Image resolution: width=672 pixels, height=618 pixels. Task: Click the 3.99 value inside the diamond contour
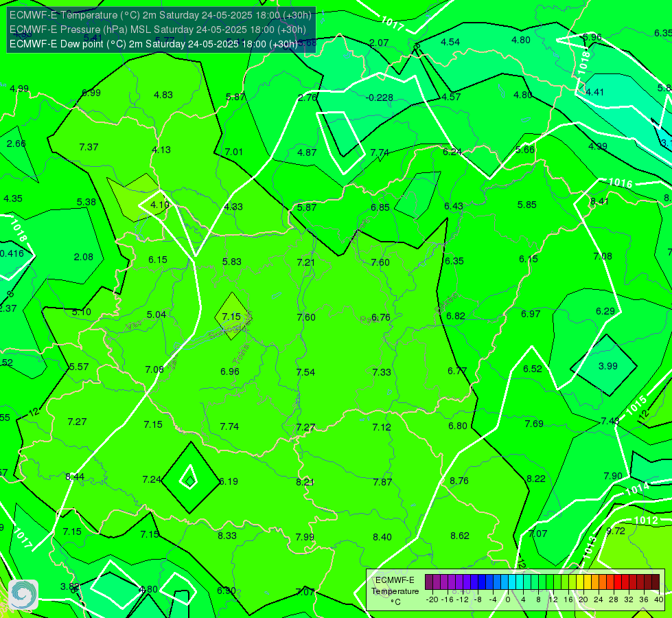coord(607,366)
